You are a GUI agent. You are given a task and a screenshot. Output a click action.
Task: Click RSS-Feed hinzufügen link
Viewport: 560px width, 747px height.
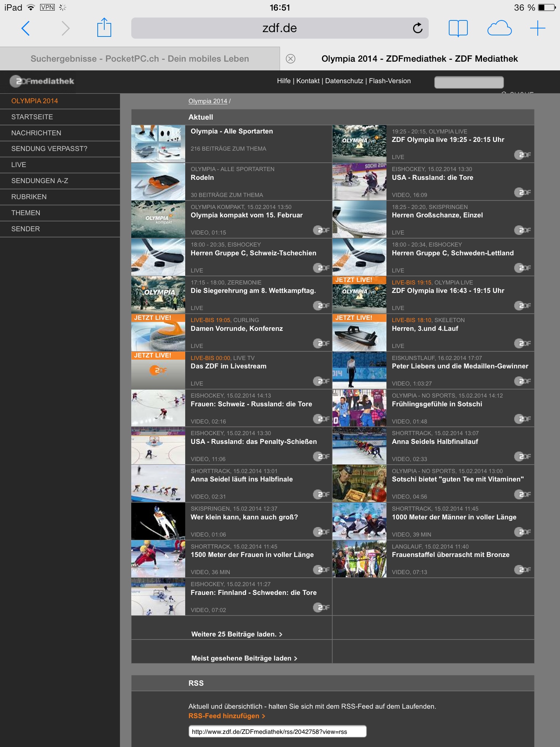pyautogui.click(x=227, y=716)
